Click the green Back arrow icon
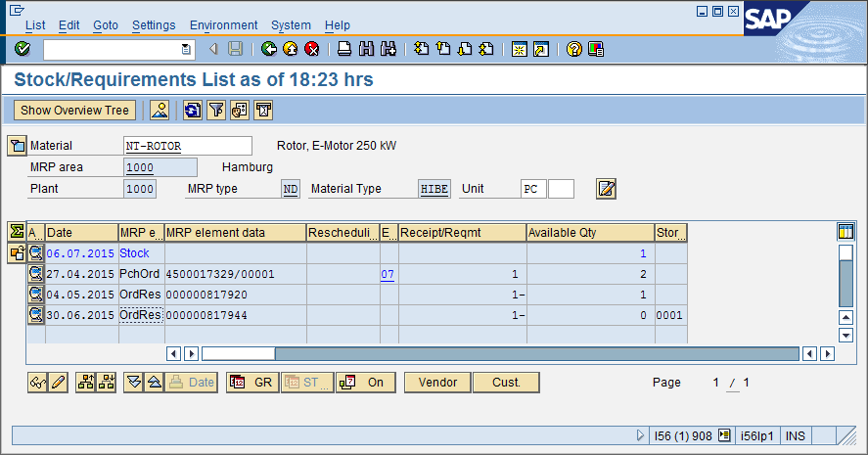This screenshot has height=455, width=868. tap(269, 49)
